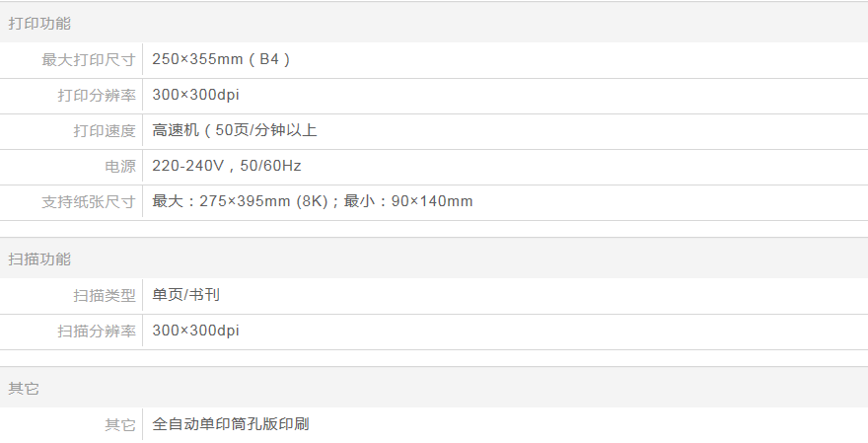The height and width of the screenshot is (443, 868).
Task: Click the 高速机 print speed value
Action: pos(235,130)
